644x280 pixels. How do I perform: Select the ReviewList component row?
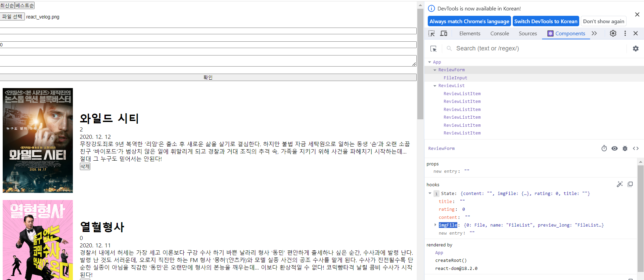[x=534, y=86]
